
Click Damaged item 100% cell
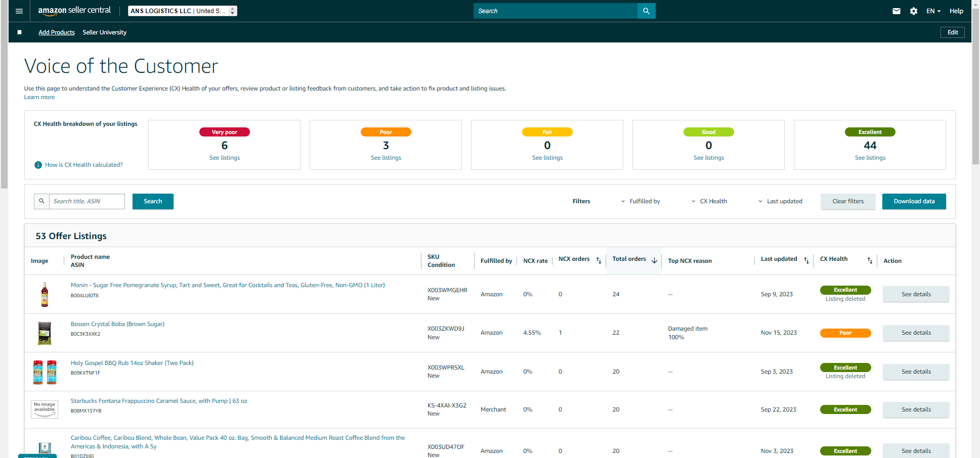coord(688,333)
